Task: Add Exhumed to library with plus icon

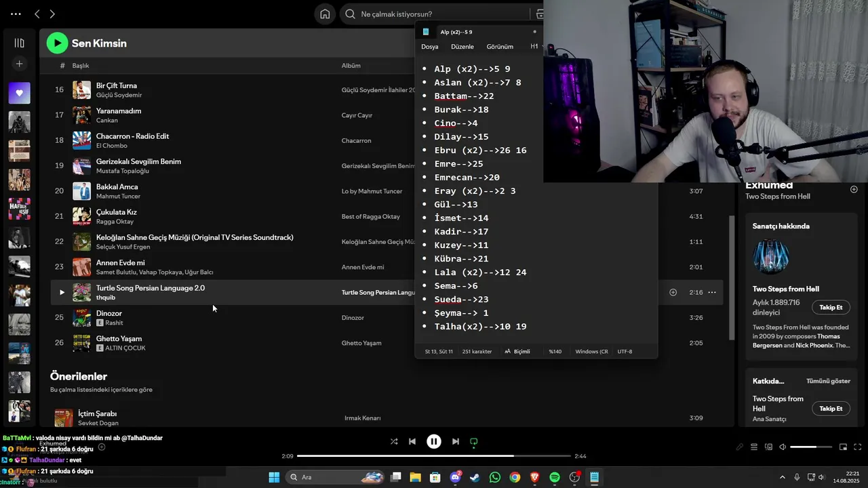Action: click(x=854, y=189)
